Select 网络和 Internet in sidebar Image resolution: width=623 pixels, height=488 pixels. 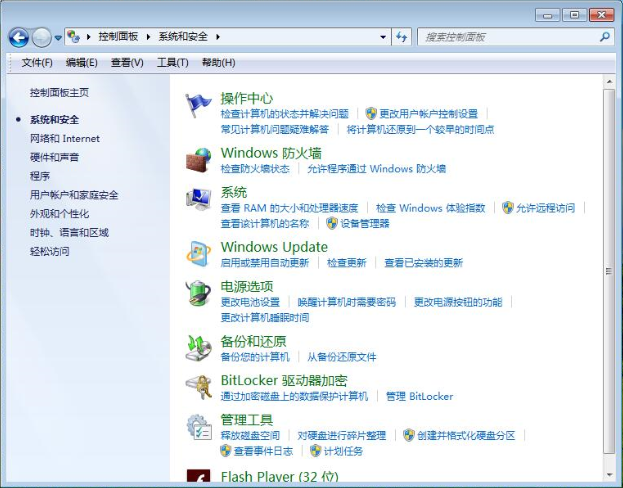65,138
